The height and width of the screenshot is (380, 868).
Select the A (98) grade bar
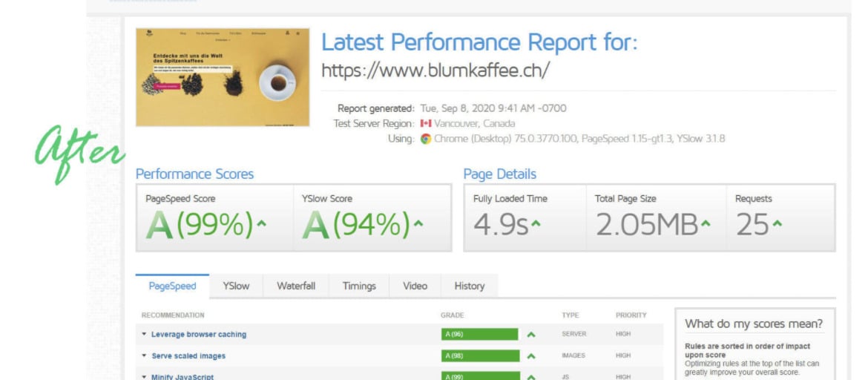click(x=481, y=356)
